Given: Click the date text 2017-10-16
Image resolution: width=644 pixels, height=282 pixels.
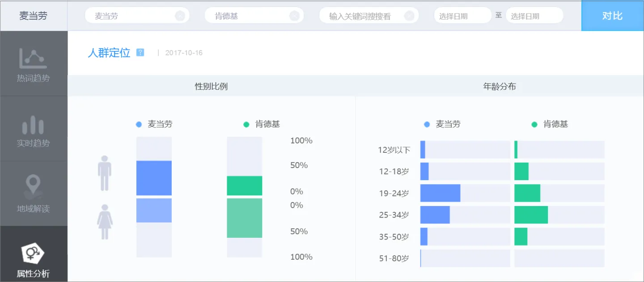Looking at the screenshot, I should click(184, 53).
